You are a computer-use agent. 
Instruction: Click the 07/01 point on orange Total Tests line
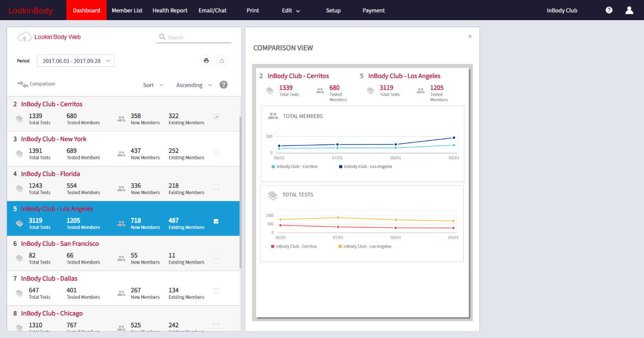tap(338, 217)
